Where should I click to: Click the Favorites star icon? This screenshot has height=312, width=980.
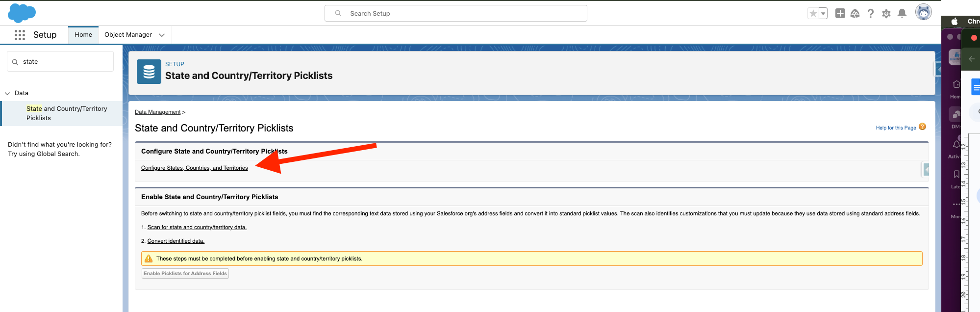point(813,14)
